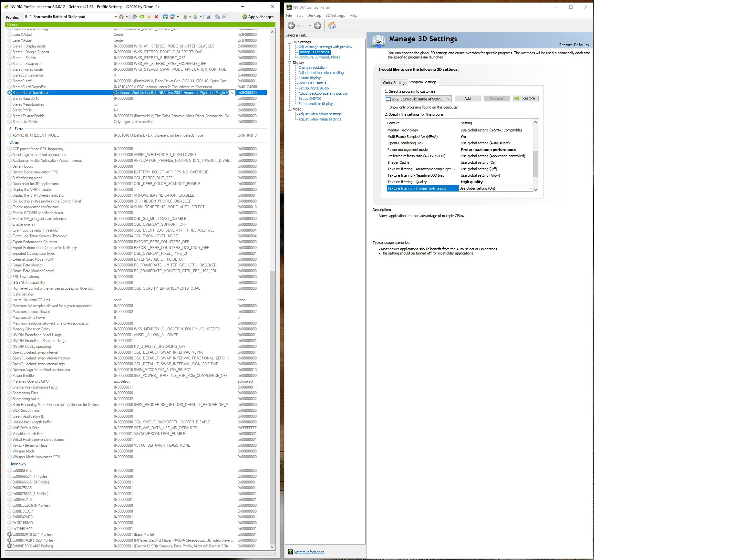The width and height of the screenshot is (744, 560).
Task: Open dropdown arrow next to export profiles icon
Action: [191, 17]
